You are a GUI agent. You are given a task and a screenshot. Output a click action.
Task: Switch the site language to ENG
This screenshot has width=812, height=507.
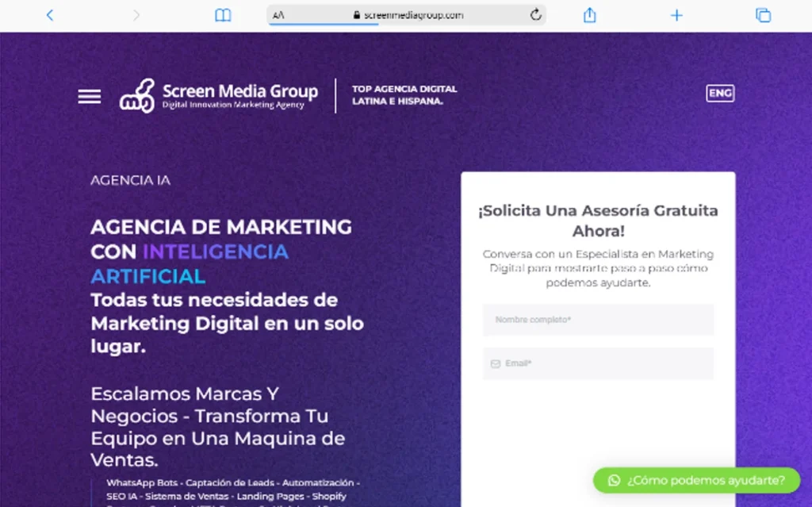click(720, 94)
